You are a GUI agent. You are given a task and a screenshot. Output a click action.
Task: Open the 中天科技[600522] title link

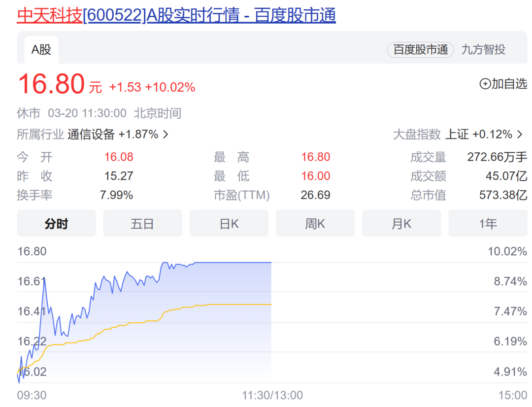pos(176,15)
